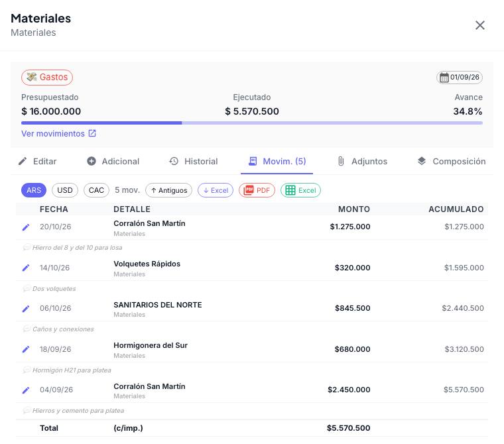
Task: Select ARS currency toggle
Action: (x=34, y=190)
